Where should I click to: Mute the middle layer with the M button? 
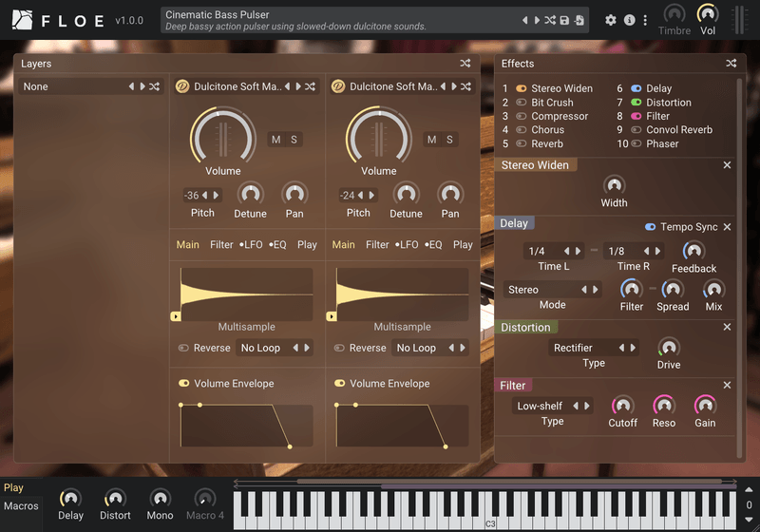point(276,140)
